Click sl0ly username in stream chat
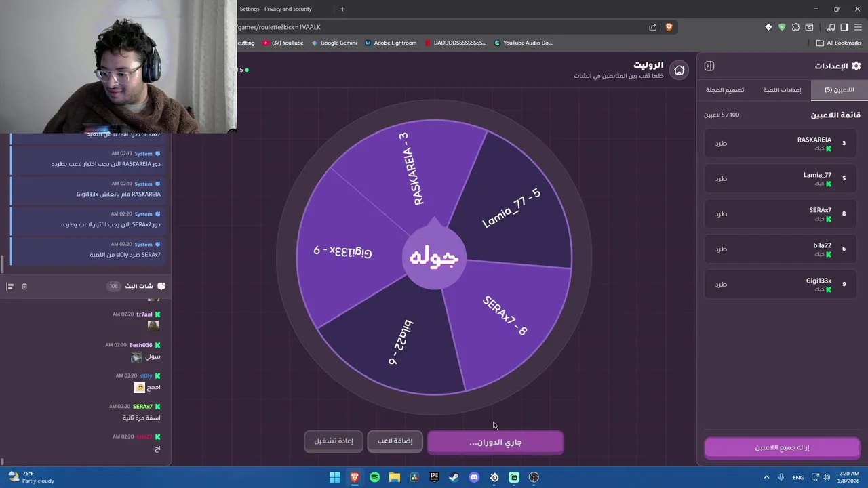Screen dimensions: 868x488 [146, 375]
